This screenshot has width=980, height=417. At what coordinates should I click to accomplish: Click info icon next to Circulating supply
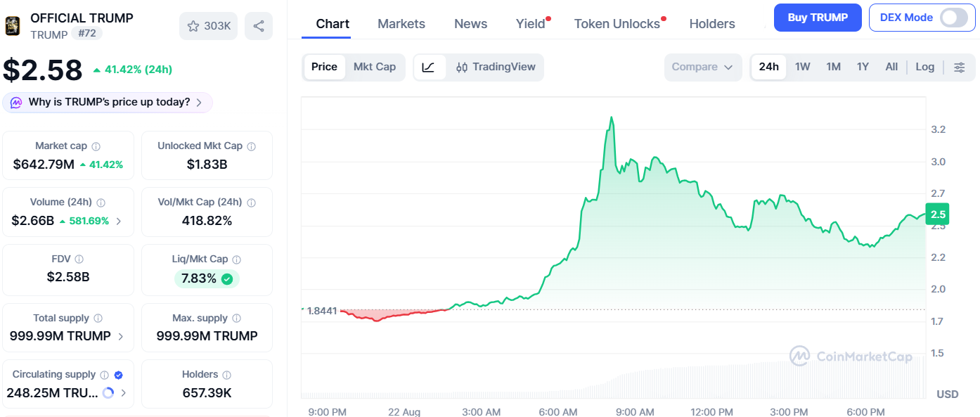[x=105, y=375]
